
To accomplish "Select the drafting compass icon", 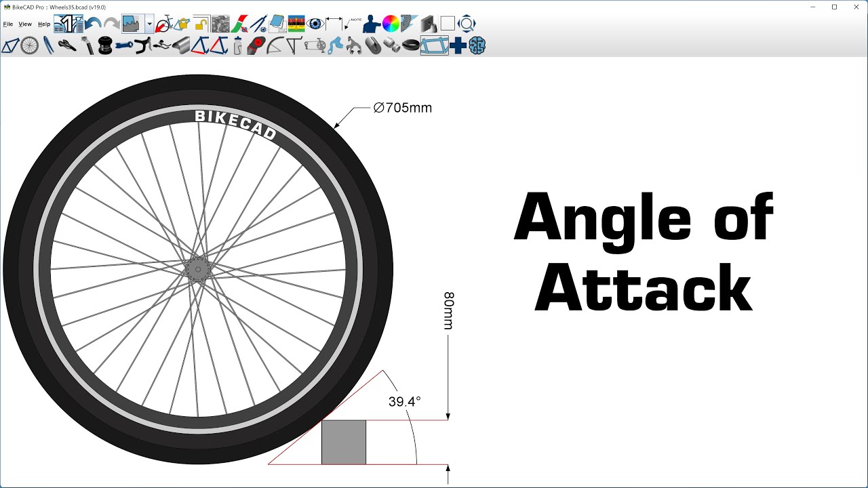I will point(258,24).
